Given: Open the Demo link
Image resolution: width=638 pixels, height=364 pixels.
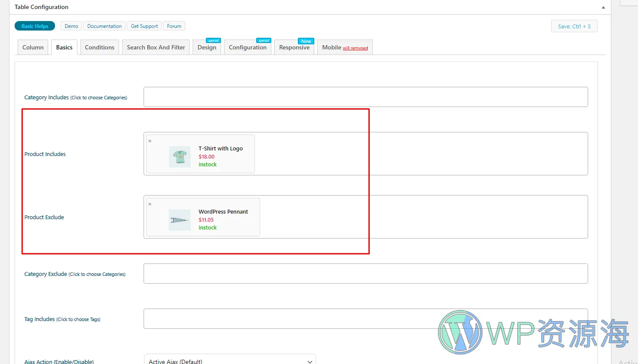Looking at the screenshot, I should [x=71, y=26].
